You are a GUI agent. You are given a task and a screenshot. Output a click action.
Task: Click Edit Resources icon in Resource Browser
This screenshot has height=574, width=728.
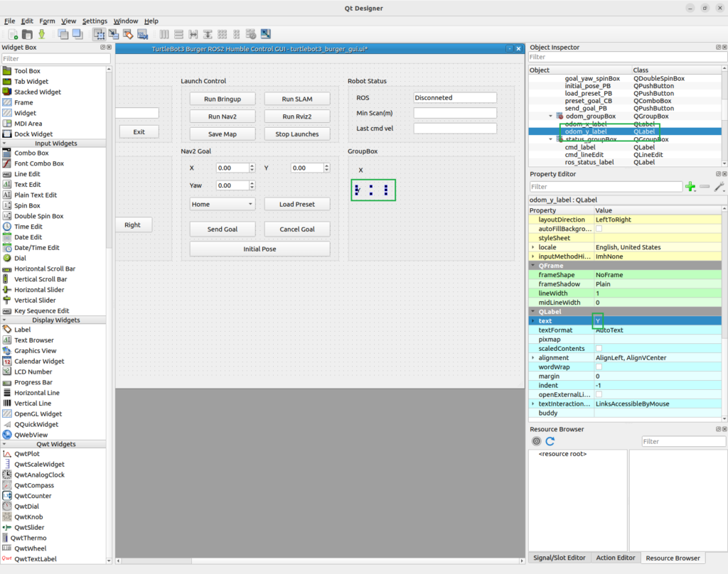536,441
